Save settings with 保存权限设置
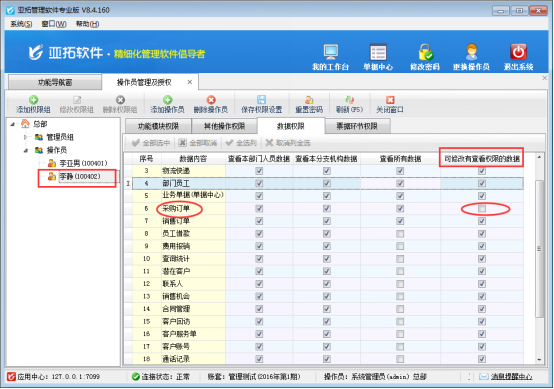 (x=261, y=104)
